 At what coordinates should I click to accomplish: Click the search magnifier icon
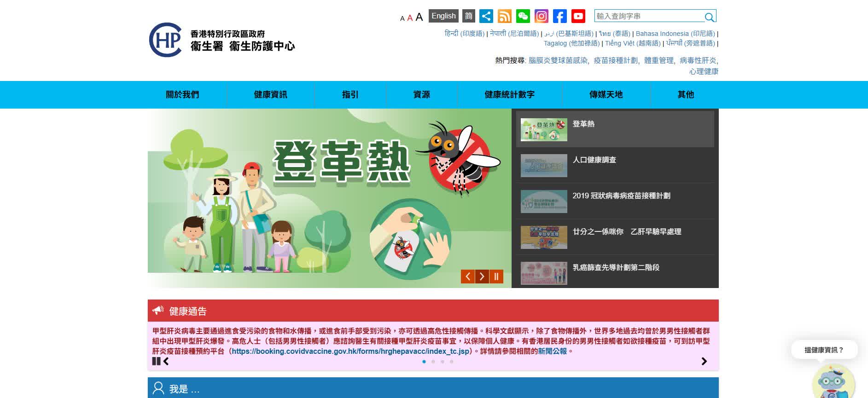pos(709,17)
